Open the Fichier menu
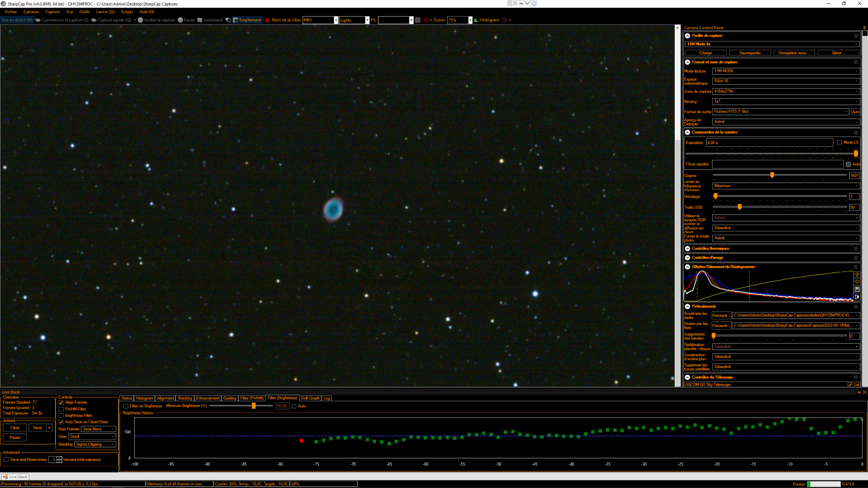The image size is (868, 488). 11,12
